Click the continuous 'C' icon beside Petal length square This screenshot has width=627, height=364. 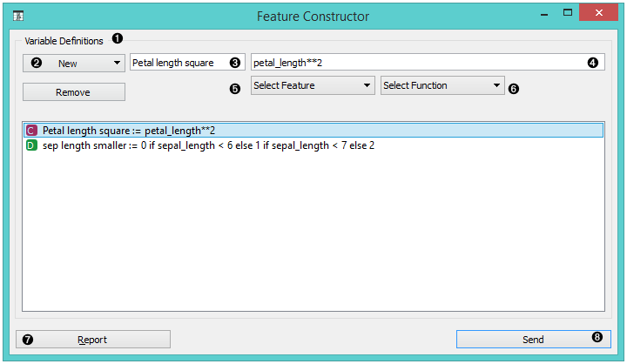point(31,130)
